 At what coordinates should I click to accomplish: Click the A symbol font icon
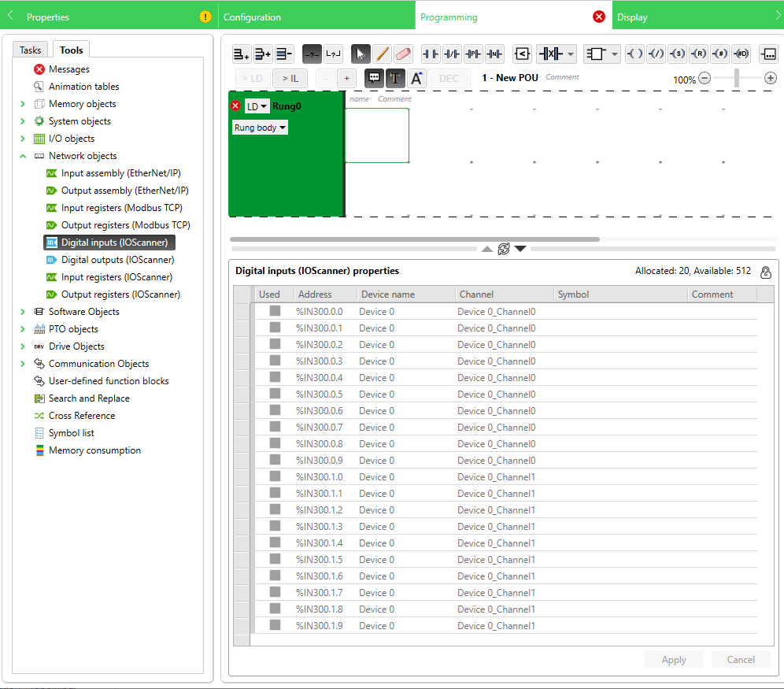[x=416, y=78]
